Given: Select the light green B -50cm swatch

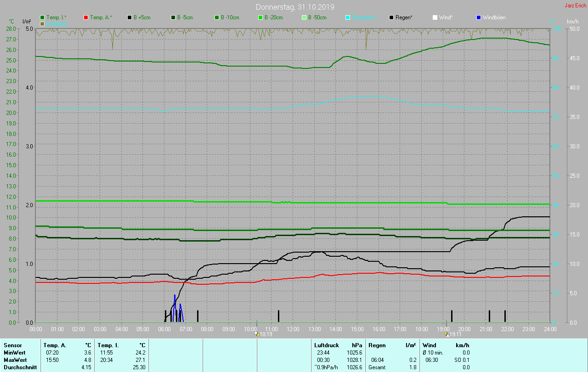Looking at the screenshot, I should tap(304, 17).
